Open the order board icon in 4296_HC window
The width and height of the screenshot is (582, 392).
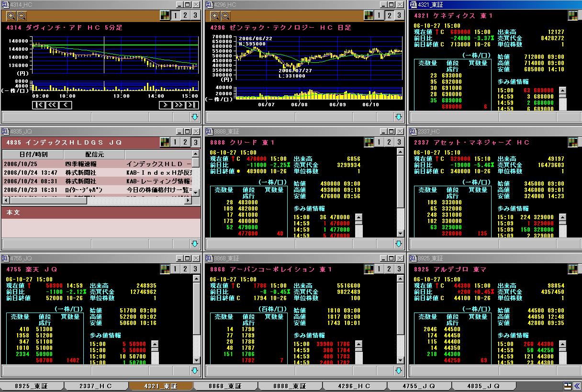point(369,15)
